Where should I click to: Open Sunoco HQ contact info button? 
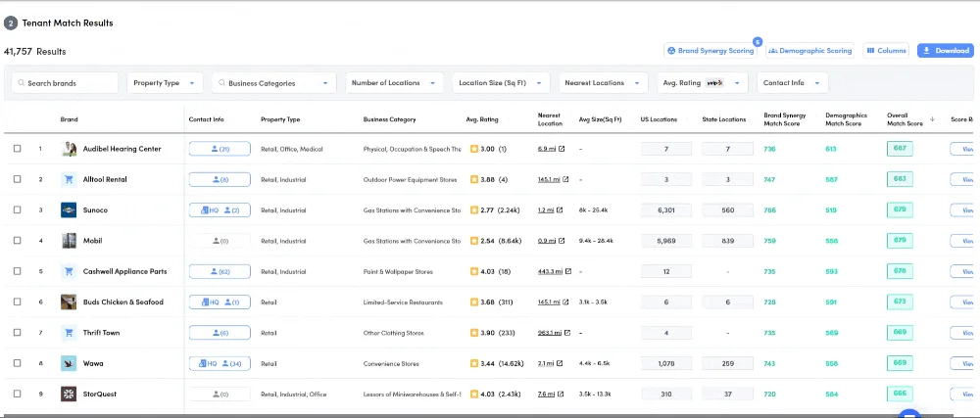(220, 210)
